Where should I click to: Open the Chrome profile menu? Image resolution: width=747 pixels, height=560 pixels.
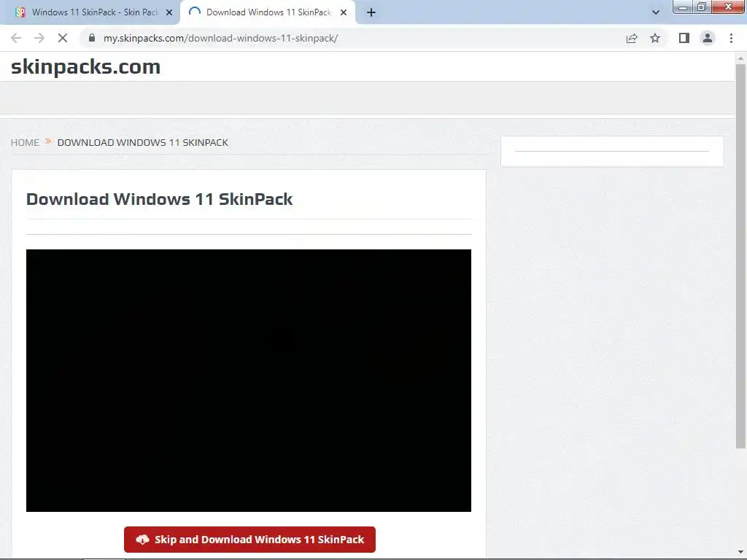point(708,38)
